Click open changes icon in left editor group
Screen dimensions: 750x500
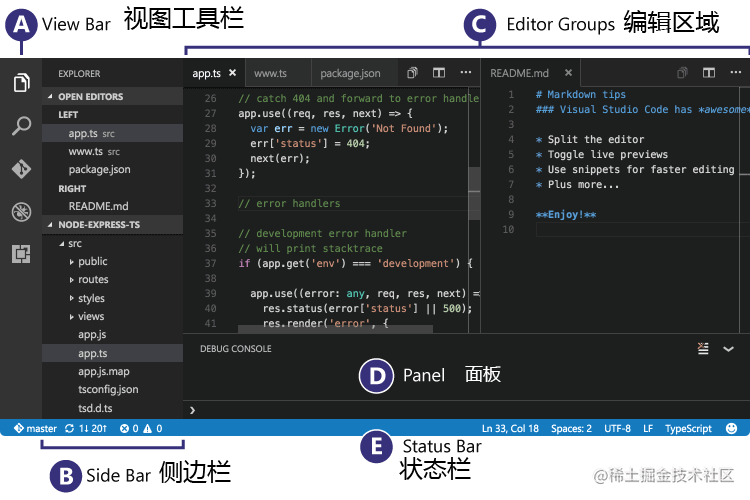click(412, 73)
